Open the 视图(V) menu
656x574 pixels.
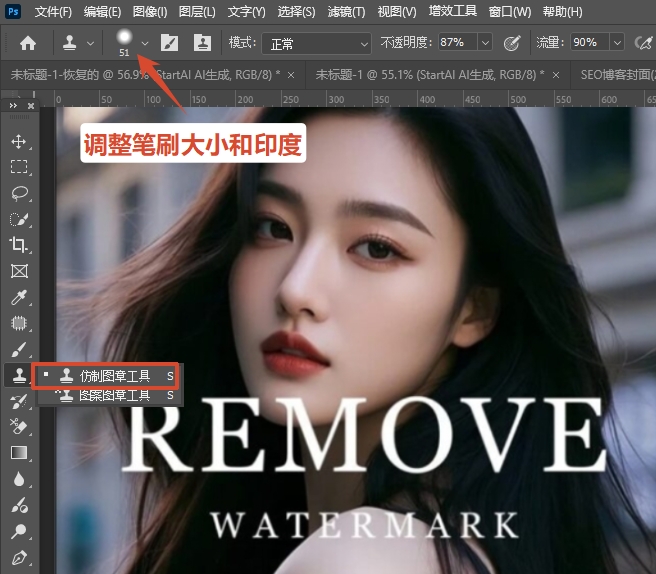tap(397, 11)
